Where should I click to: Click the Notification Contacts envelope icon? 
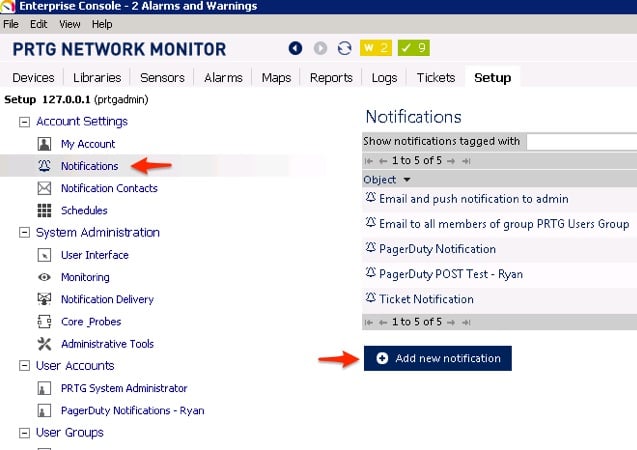pos(44,188)
